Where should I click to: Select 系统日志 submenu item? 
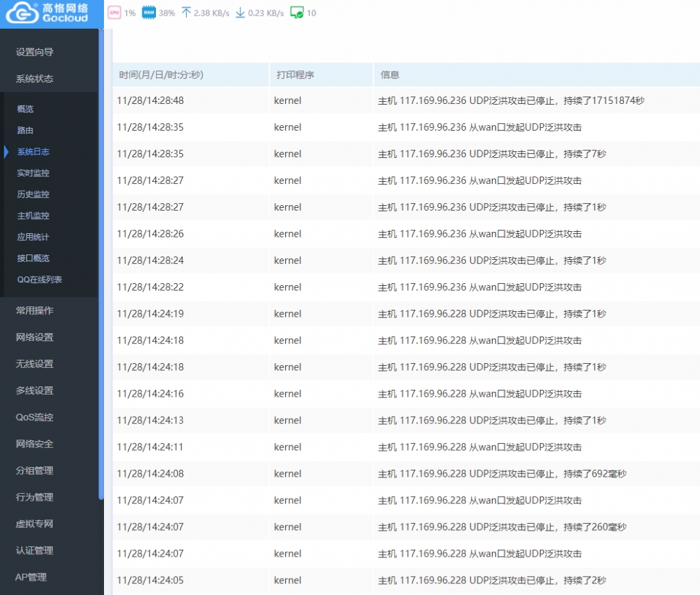coord(33,152)
